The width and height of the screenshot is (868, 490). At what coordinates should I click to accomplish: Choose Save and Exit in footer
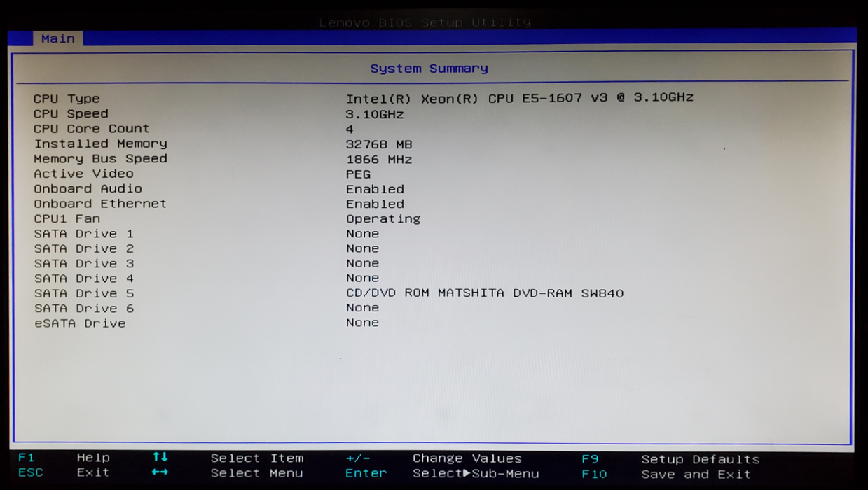[x=696, y=475]
